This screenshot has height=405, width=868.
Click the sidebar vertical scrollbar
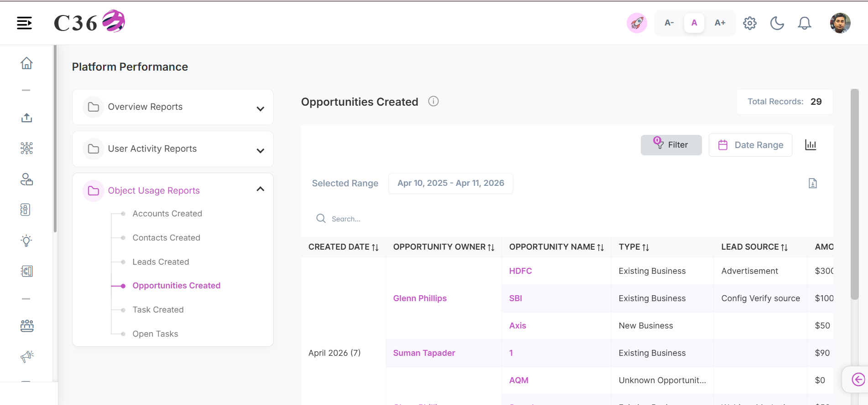tap(55, 139)
